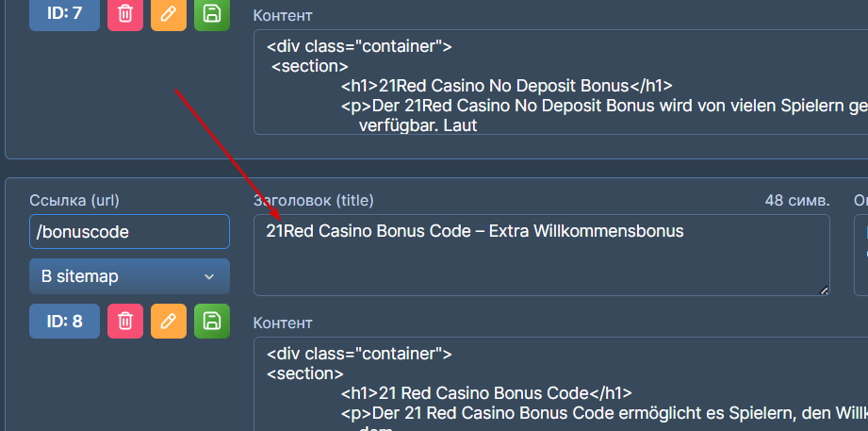This screenshot has height=431, width=868.
Task: Edit the page entry with ID 7
Action: [169, 14]
